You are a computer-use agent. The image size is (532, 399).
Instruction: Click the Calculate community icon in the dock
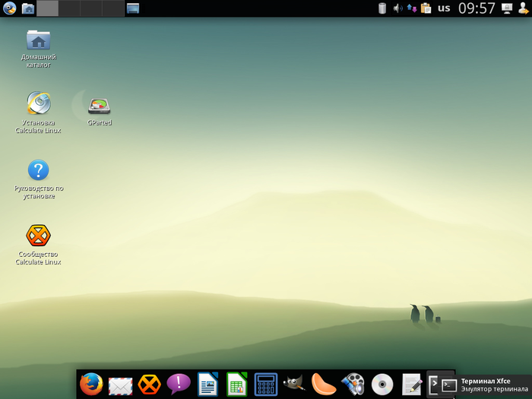[149, 385]
